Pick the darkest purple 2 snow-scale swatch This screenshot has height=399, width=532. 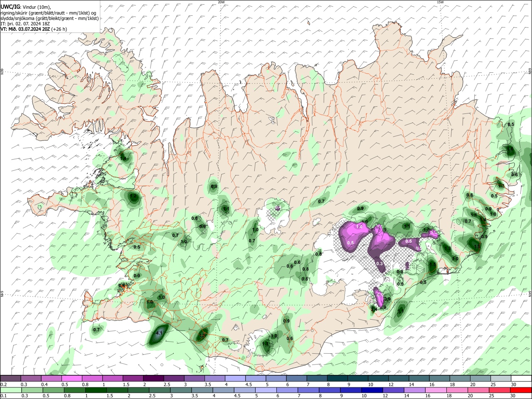tap(153, 378)
